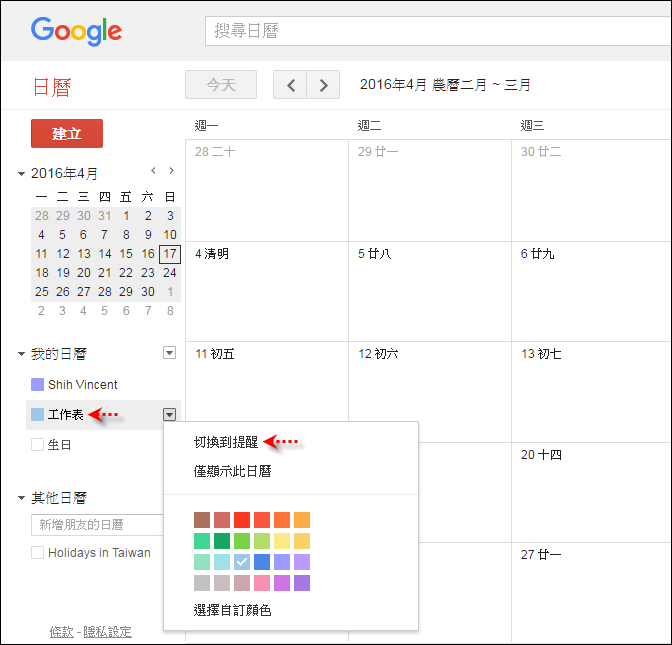Screen dimensions: 672x645
Task: Choose 切換到提醒 menu entry
Action: pos(226,442)
